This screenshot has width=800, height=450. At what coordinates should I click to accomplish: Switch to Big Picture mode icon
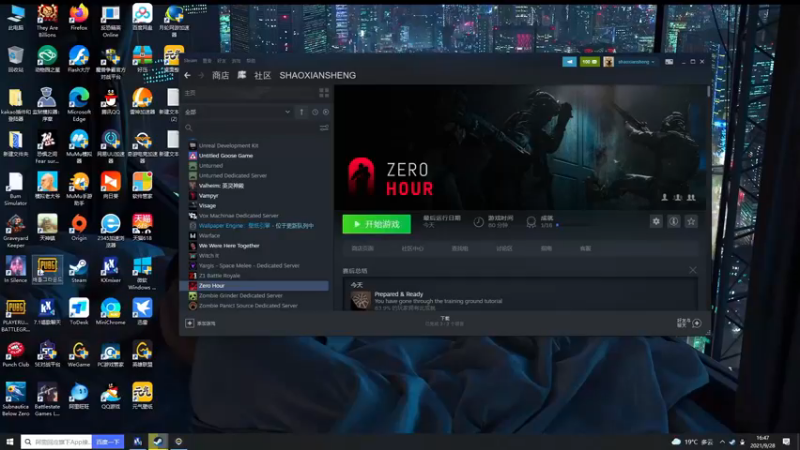point(669,62)
